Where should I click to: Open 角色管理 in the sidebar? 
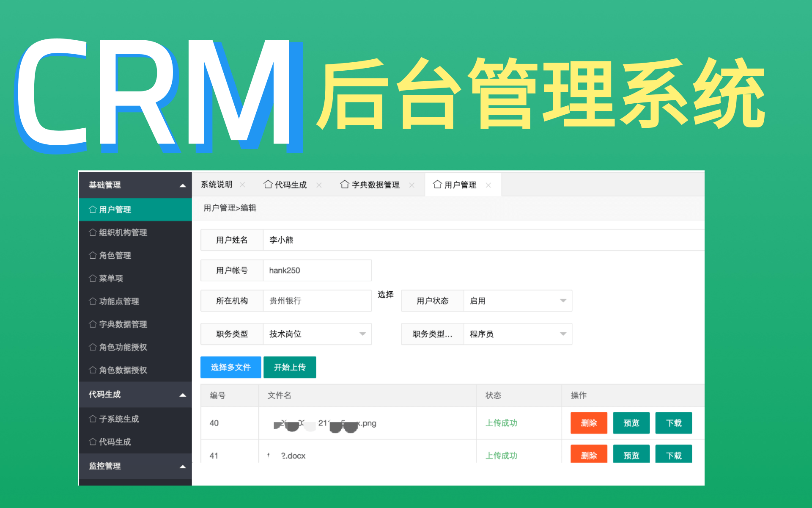click(x=135, y=255)
